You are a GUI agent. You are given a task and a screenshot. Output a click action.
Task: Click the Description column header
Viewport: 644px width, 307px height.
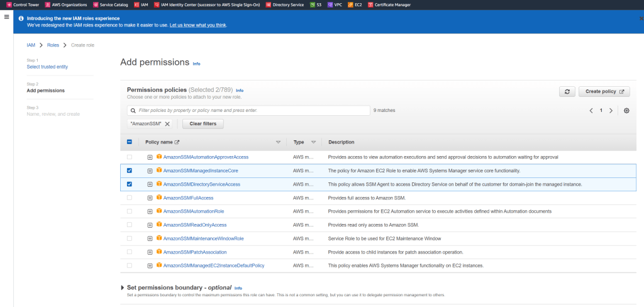click(x=341, y=142)
